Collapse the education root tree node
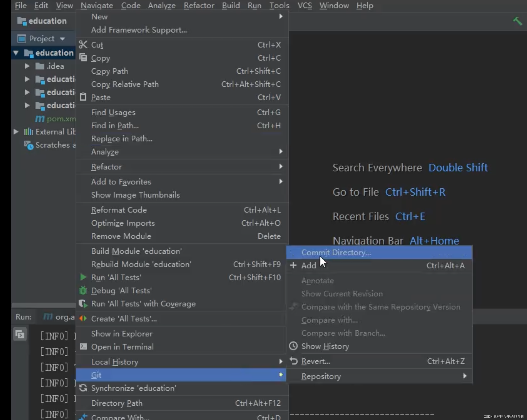The image size is (527, 420). click(16, 53)
